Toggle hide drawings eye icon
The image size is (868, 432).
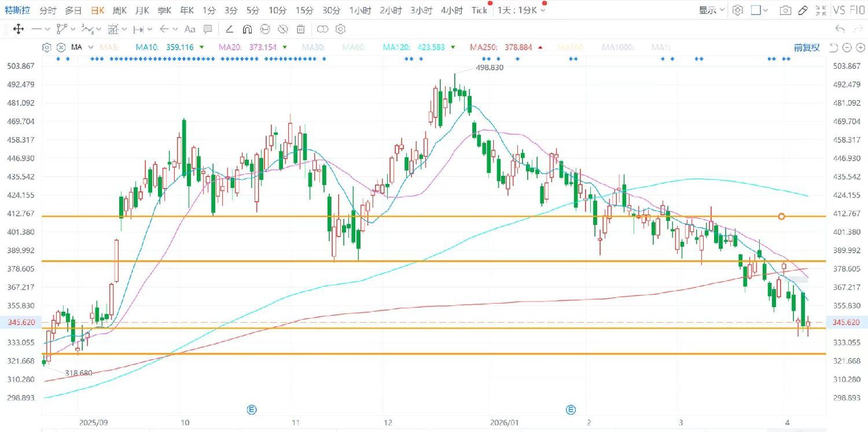point(283,29)
